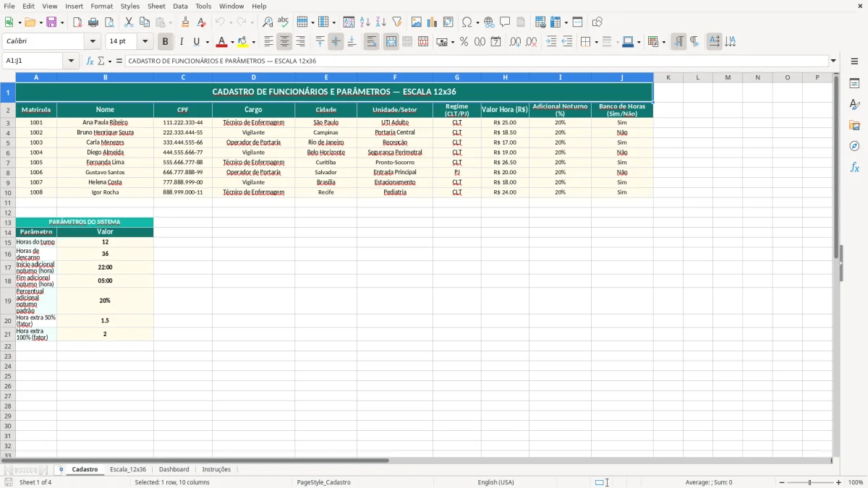Toggle Underline formatting
868x488 pixels.
[196, 42]
